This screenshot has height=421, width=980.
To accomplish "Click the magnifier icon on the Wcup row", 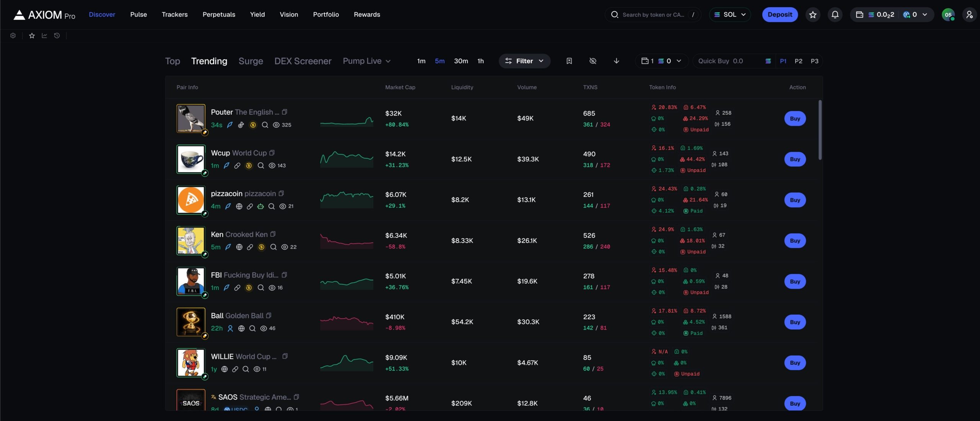I will click(x=261, y=166).
